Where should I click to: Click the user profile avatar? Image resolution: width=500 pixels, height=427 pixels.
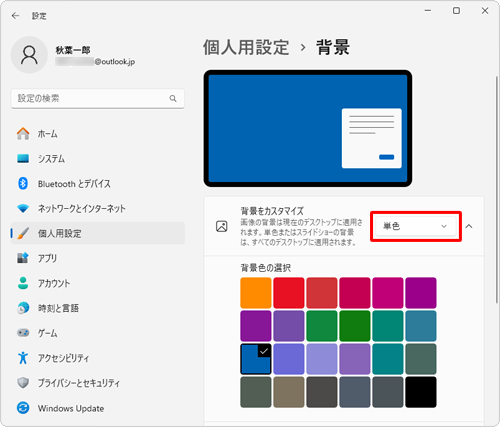pos(29,55)
